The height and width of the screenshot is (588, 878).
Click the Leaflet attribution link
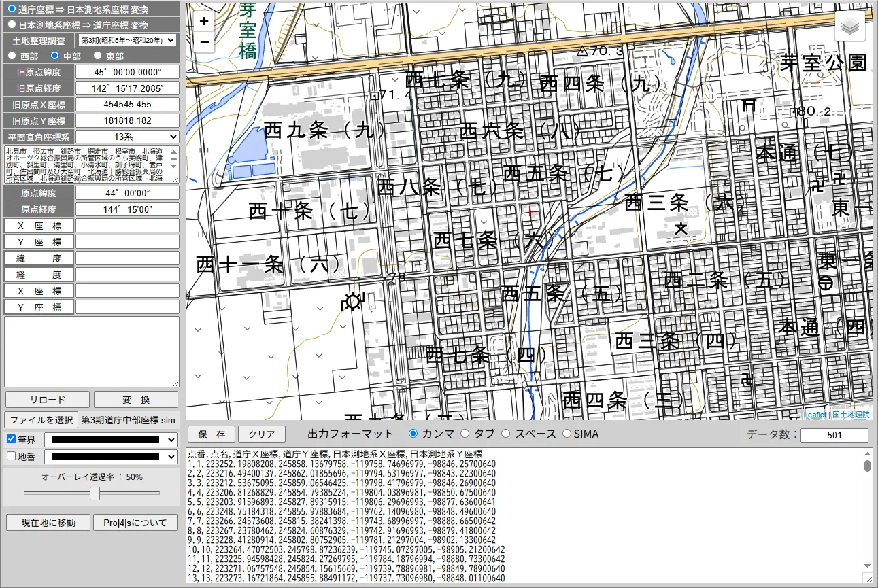point(815,415)
